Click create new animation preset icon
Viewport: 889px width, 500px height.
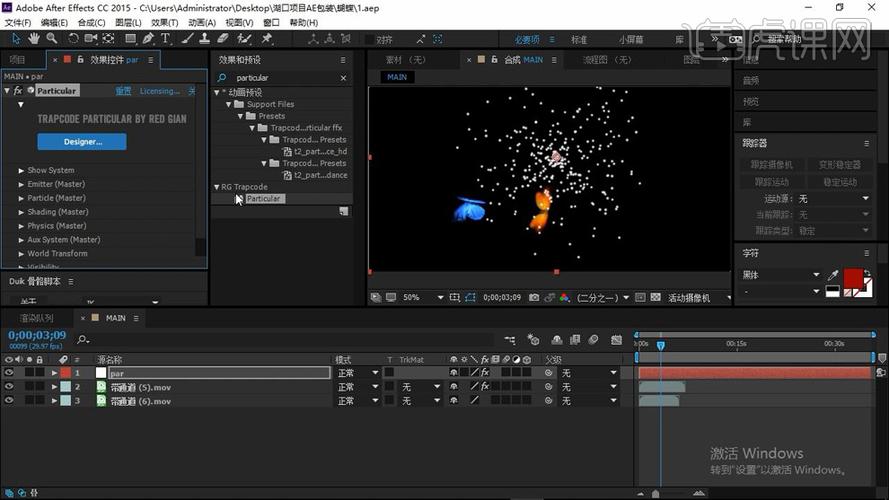point(344,211)
